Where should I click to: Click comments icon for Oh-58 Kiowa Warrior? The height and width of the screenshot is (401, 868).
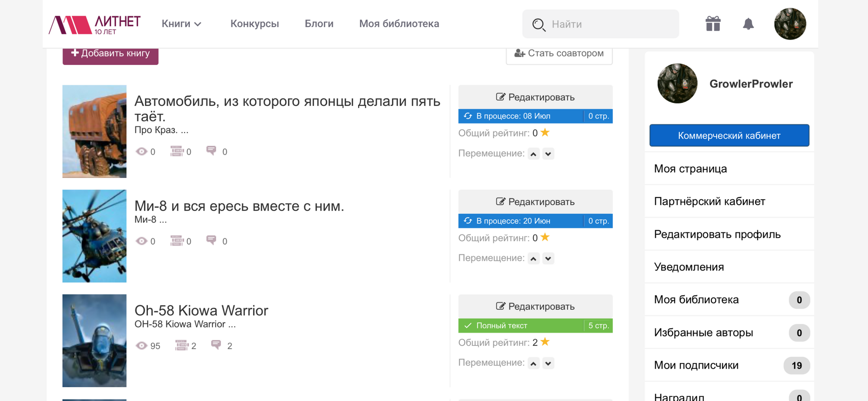point(216,345)
